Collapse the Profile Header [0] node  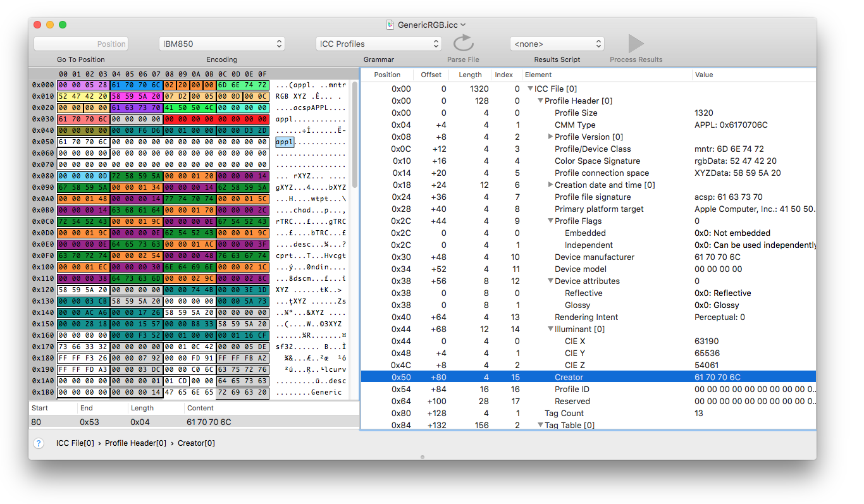pyautogui.click(x=540, y=101)
